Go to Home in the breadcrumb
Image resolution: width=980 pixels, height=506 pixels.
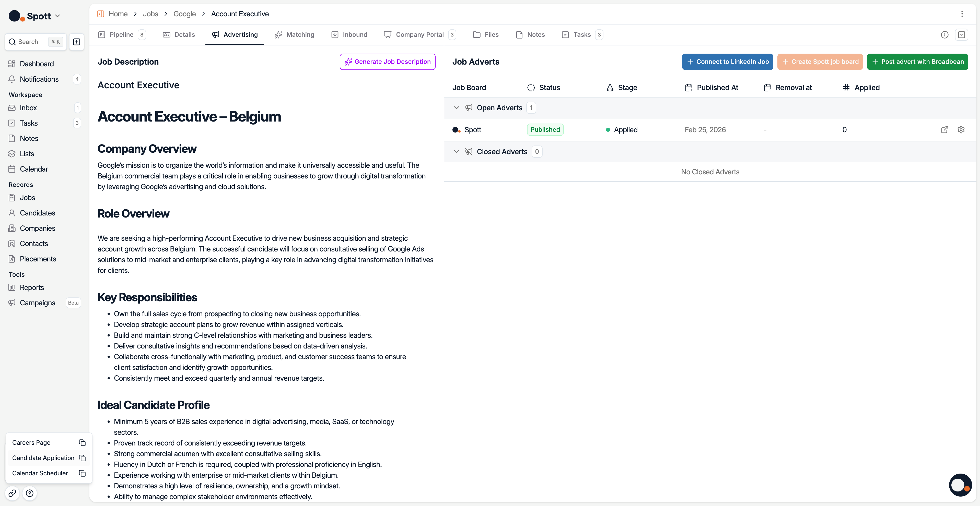point(118,14)
